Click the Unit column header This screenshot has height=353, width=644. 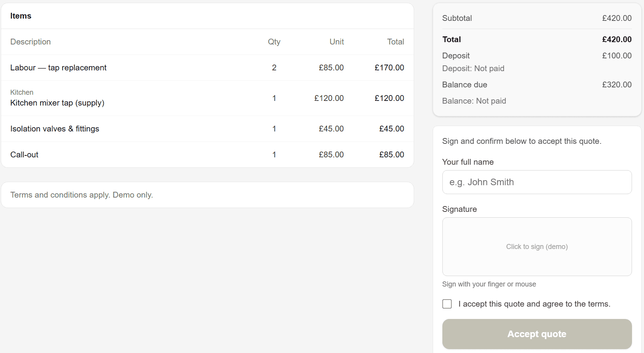[x=336, y=42]
